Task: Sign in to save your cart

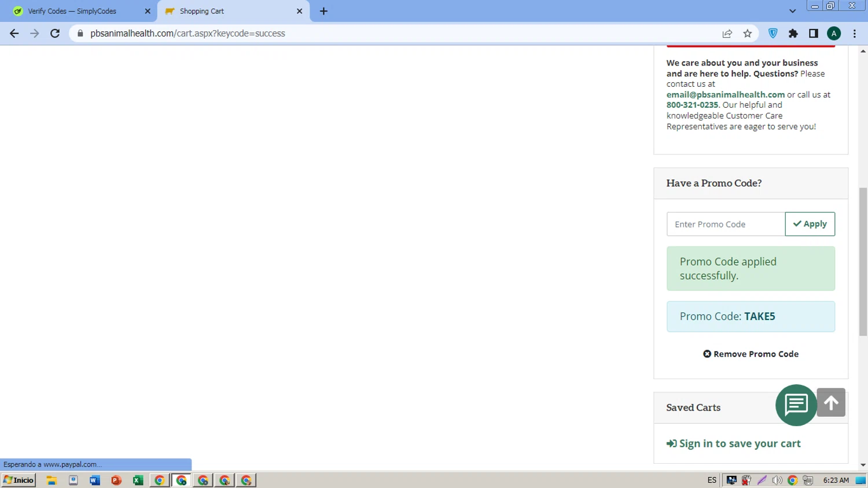Action: (x=734, y=443)
